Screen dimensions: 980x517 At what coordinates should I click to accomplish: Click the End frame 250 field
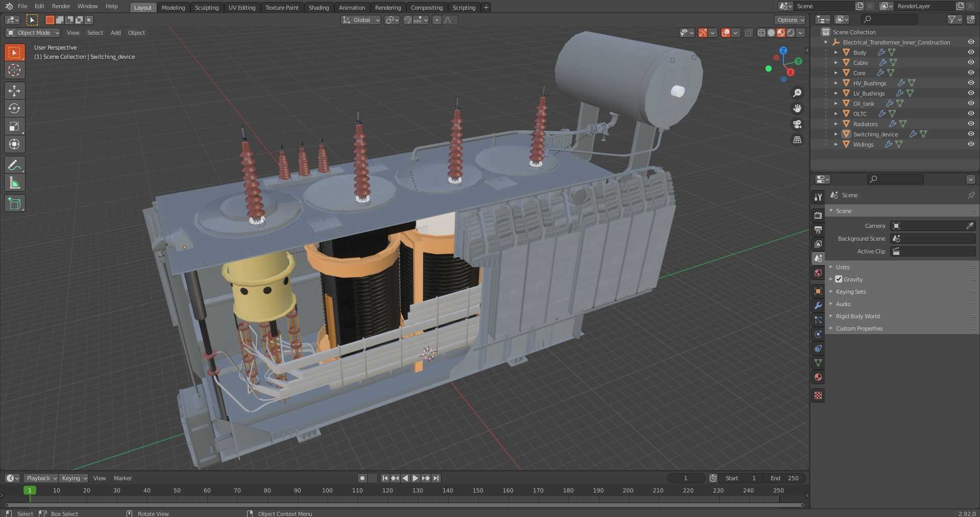pos(785,478)
